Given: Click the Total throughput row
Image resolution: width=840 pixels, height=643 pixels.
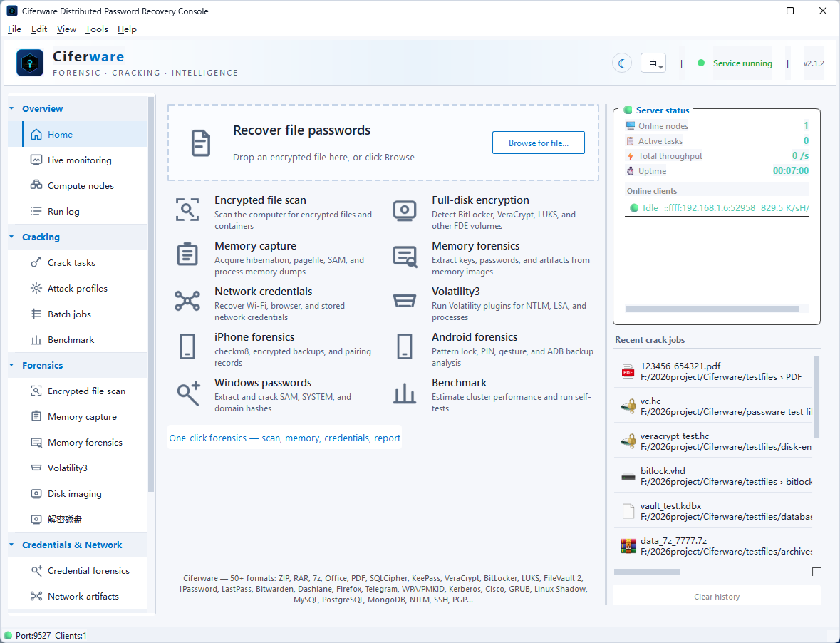Looking at the screenshot, I should click(x=717, y=156).
